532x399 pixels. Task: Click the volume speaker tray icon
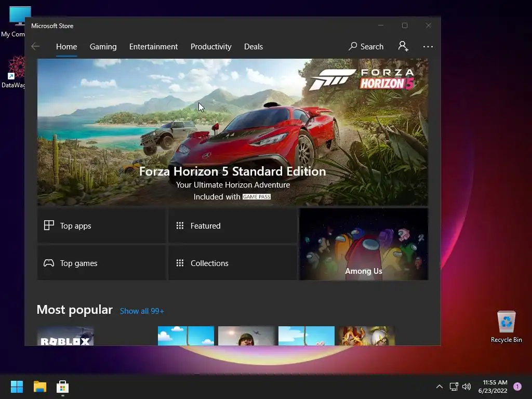point(467,387)
